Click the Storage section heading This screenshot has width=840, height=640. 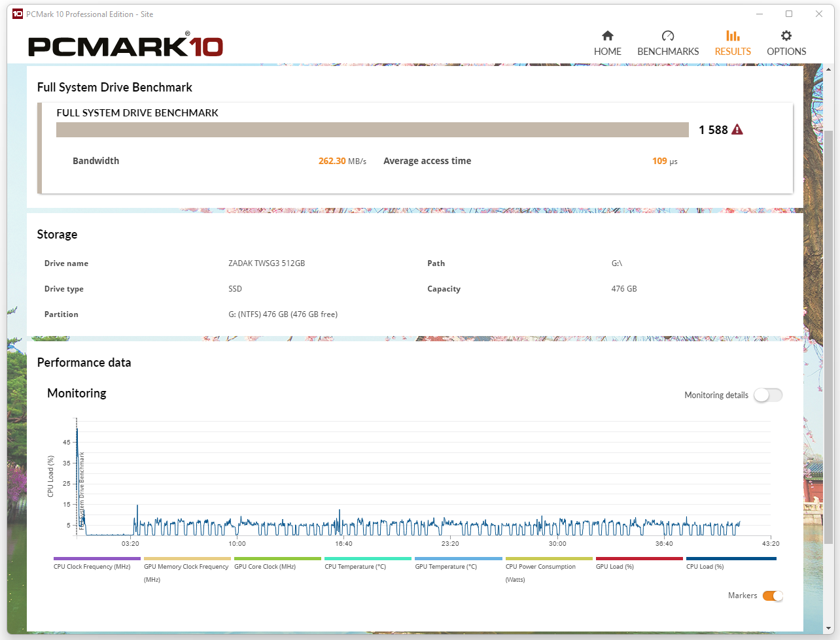coord(57,235)
